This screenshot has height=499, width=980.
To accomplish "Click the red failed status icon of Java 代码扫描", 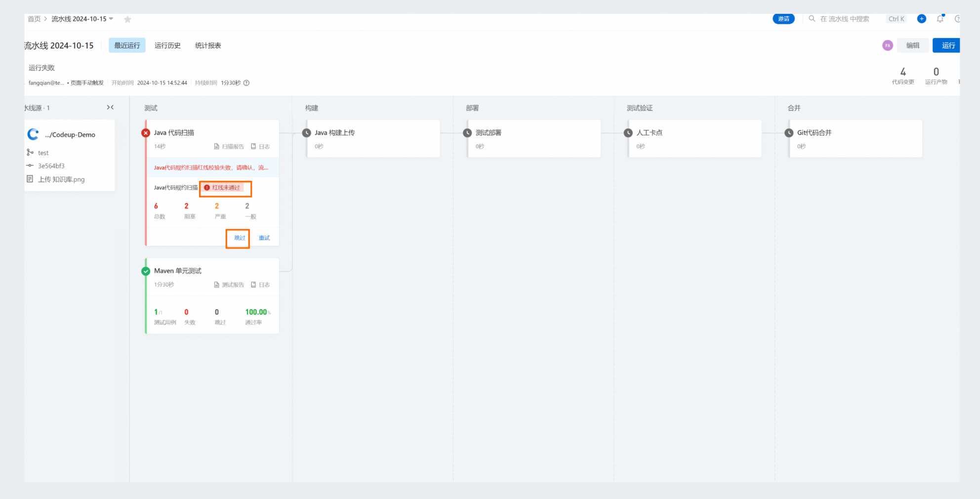I will (x=146, y=133).
